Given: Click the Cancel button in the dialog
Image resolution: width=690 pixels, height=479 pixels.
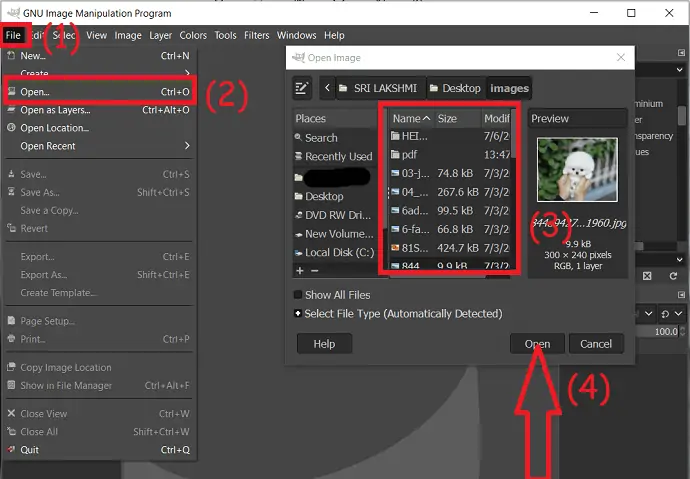Looking at the screenshot, I should coord(596,344).
